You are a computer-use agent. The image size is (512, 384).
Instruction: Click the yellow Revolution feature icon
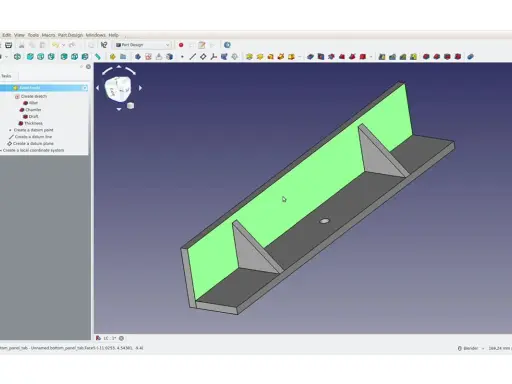coord(260,57)
